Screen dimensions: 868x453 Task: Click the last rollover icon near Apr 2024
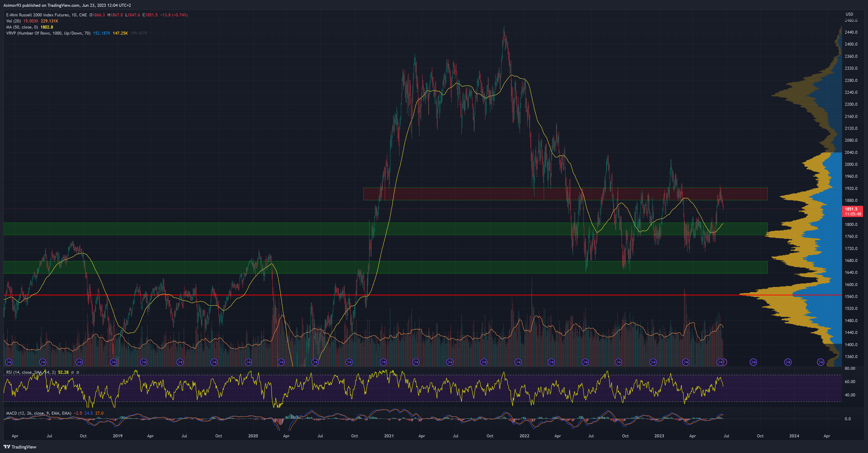pyautogui.click(x=821, y=362)
